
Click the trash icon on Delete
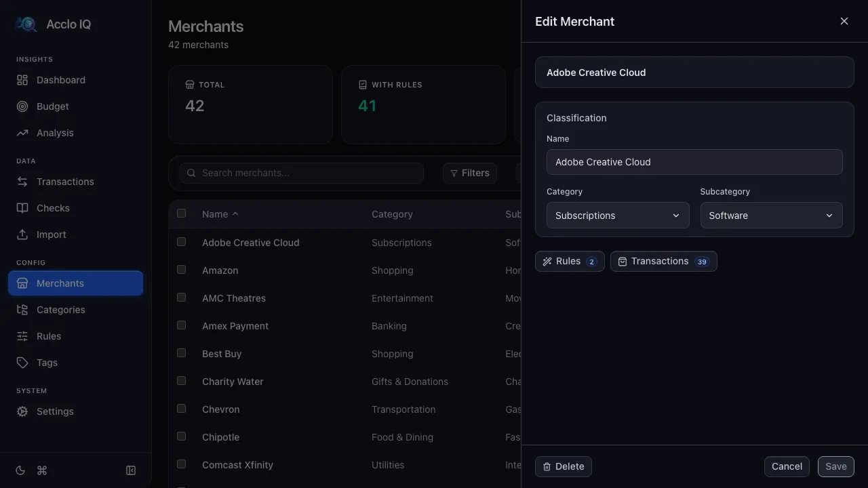coord(547,466)
